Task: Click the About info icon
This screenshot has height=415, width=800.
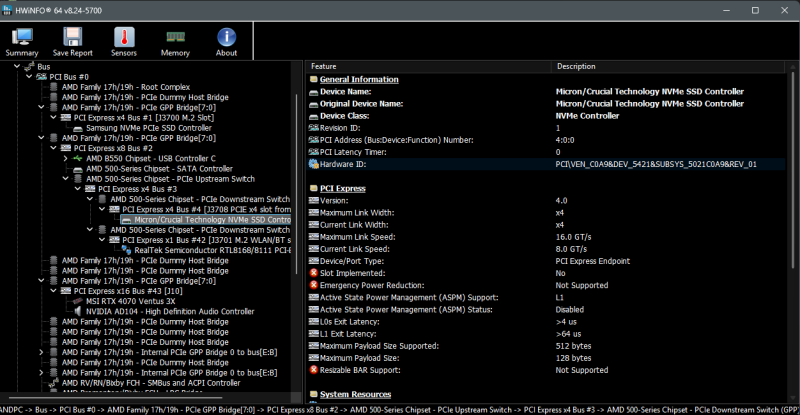Action: [227, 37]
